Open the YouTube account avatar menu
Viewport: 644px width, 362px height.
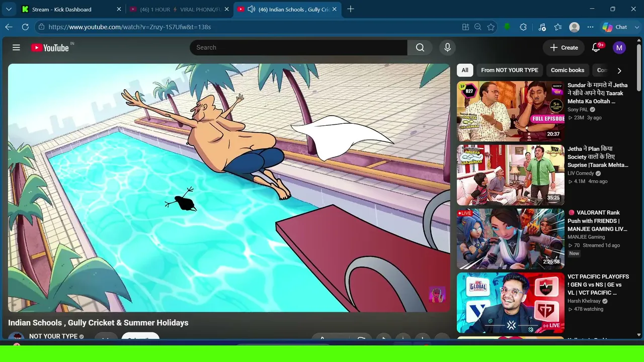point(619,47)
